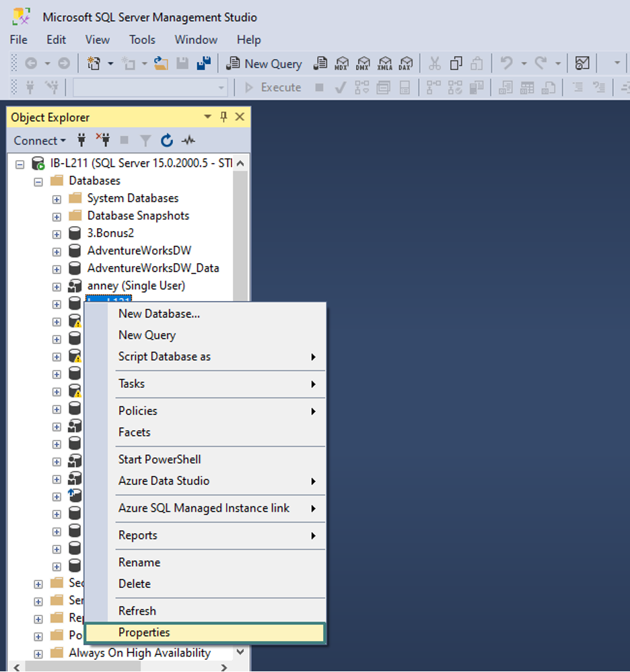Open Azure SQL Managed Instance link submenu

click(205, 508)
